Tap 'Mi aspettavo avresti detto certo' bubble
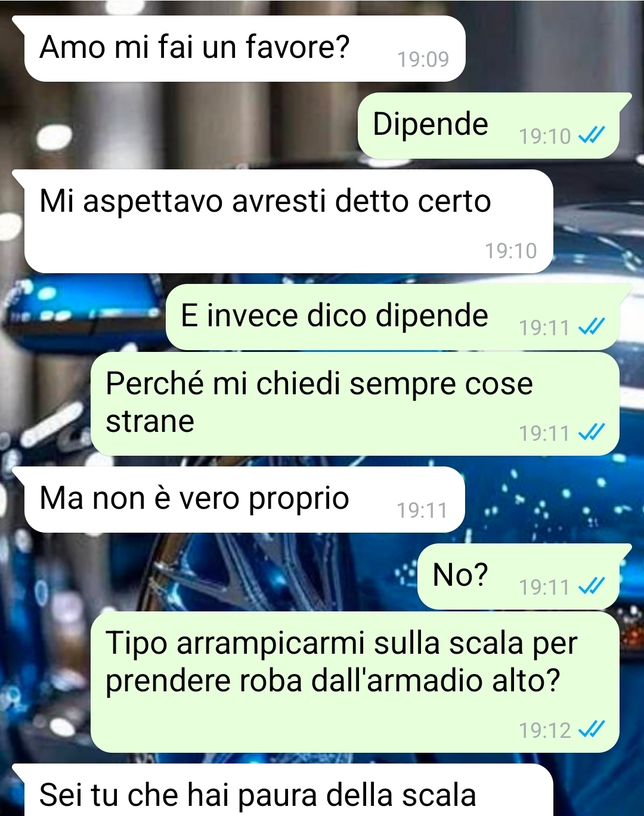Image resolution: width=644 pixels, height=816 pixels. [289, 221]
